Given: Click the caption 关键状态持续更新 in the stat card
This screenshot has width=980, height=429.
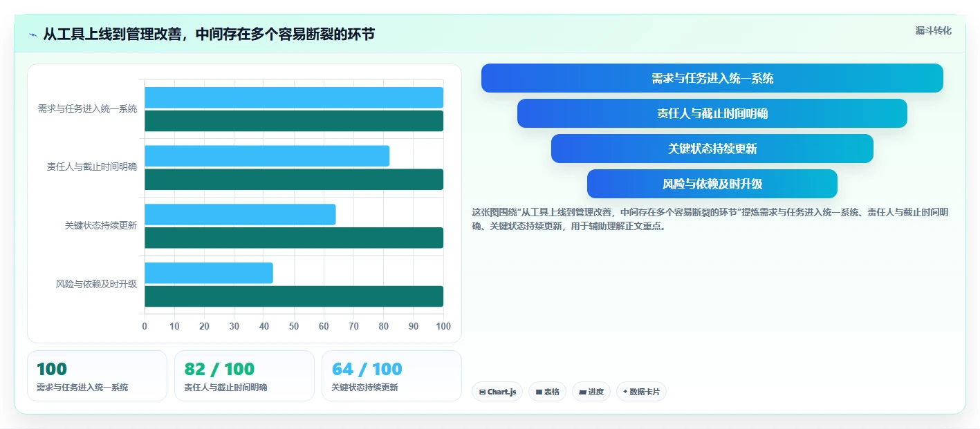Looking at the screenshot, I should [364, 388].
